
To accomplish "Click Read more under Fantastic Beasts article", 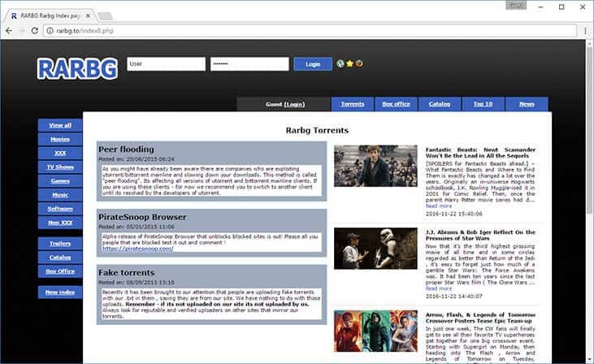I will (x=438, y=206).
